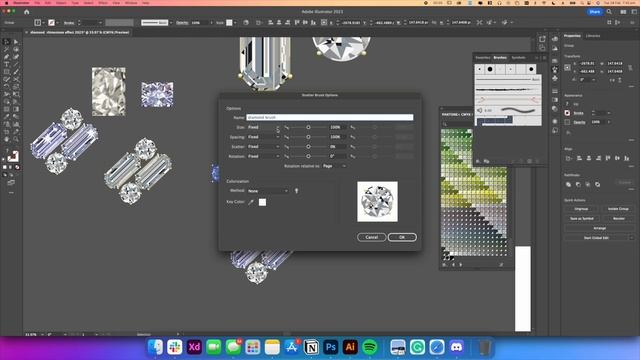This screenshot has height=360, width=640.
Task: Open the Spacing Fixed dropdown
Action: click(263, 137)
